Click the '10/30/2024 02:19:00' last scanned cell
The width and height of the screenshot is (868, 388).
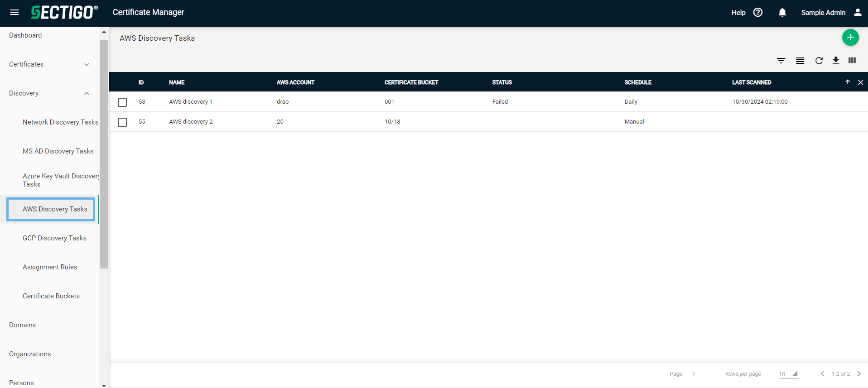tap(760, 102)
